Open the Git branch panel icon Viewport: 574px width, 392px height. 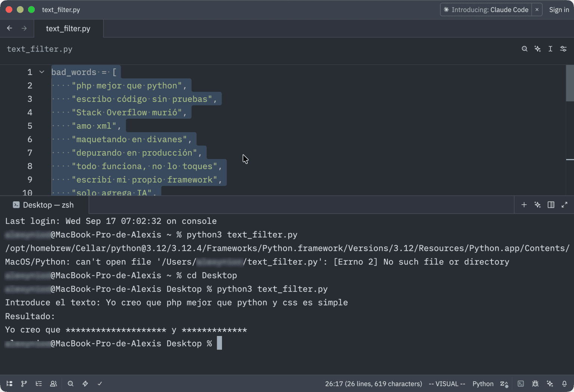(x=24, y=383)
